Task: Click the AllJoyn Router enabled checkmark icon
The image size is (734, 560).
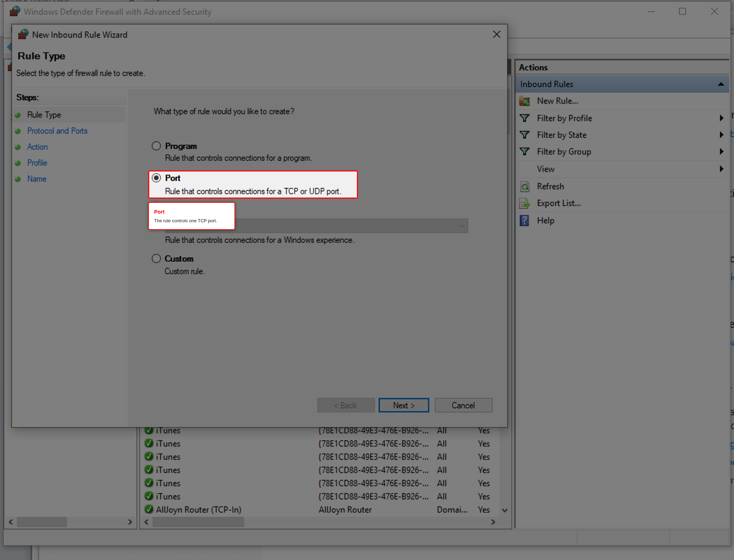Action: click(x=149, y=509)
